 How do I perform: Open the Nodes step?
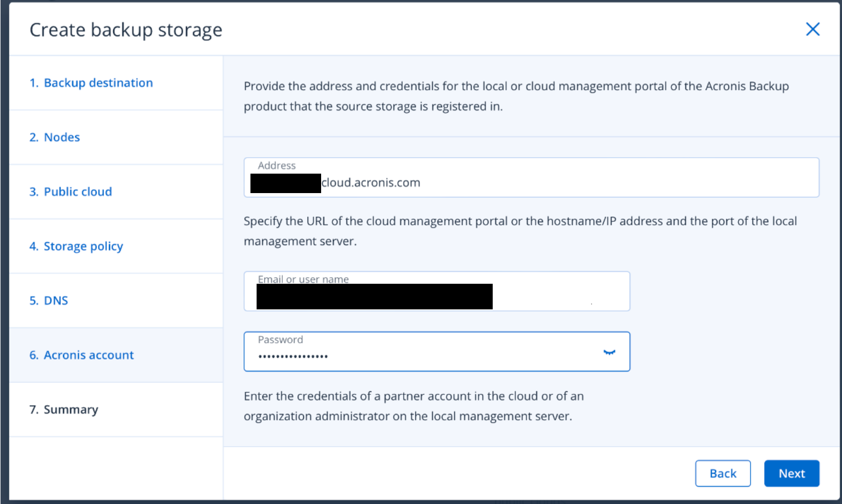(55, 137)
